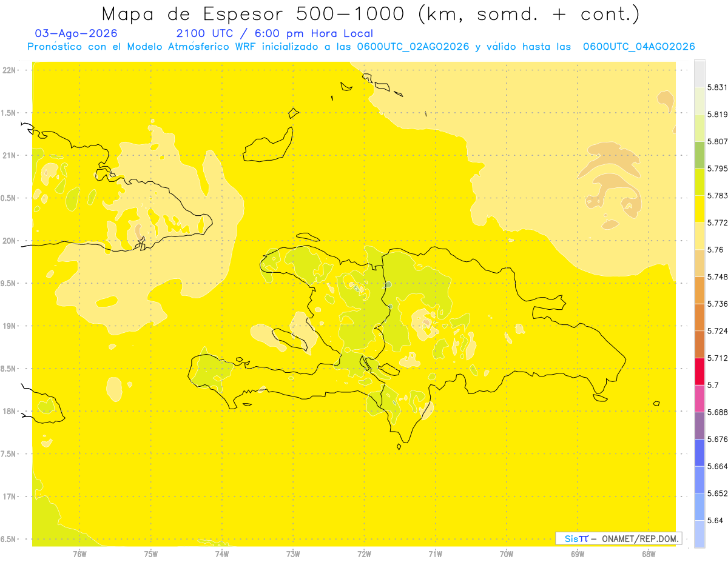Screen dimensions: 728x562
Task: Click the legend value 5.795
Action: [718, 169]
